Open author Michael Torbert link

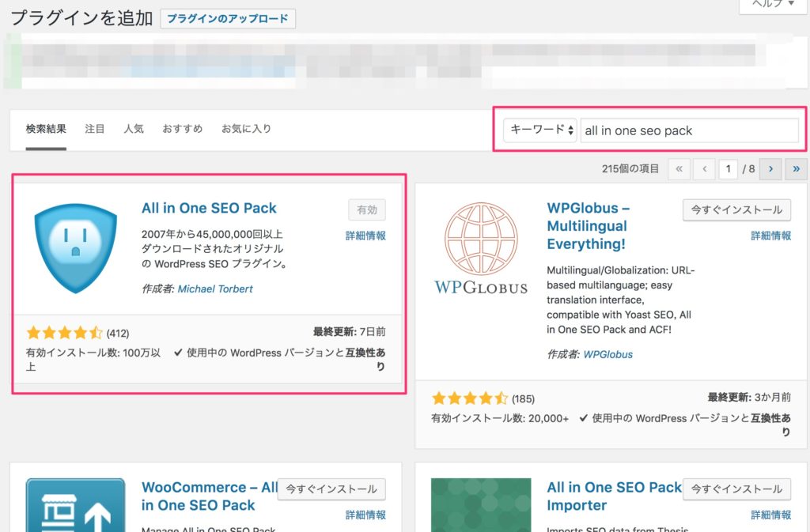tap(215, 289)
